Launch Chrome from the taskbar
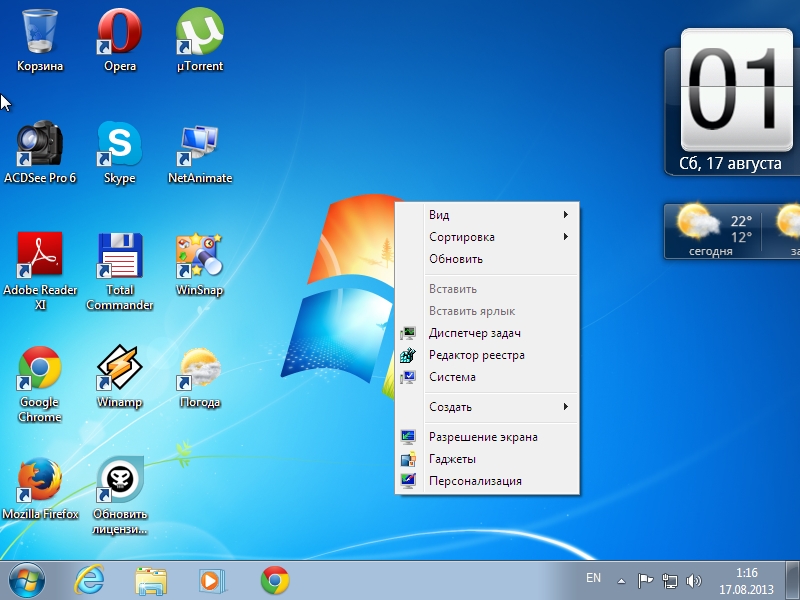 [274, 581]
